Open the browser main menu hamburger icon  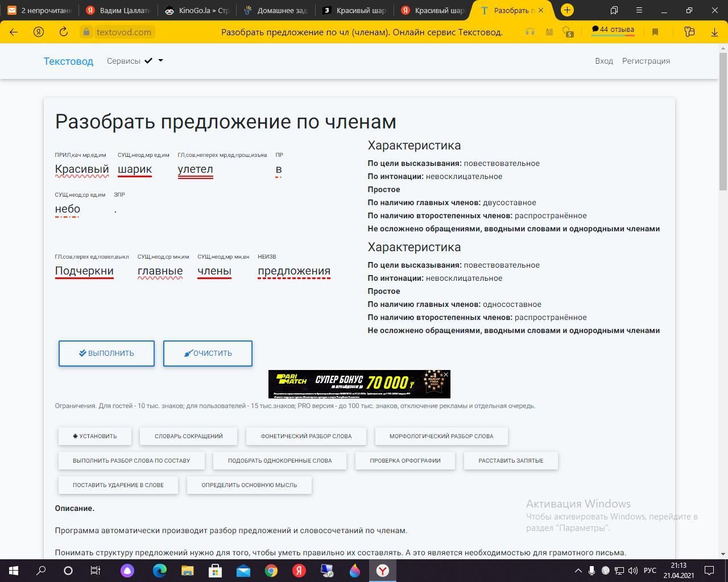pos(639,10)
